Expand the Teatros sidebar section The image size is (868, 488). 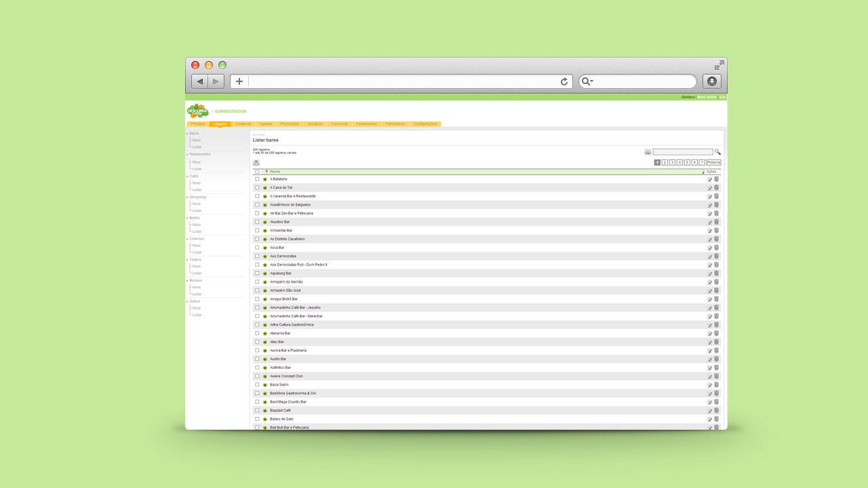coord(195,260)
